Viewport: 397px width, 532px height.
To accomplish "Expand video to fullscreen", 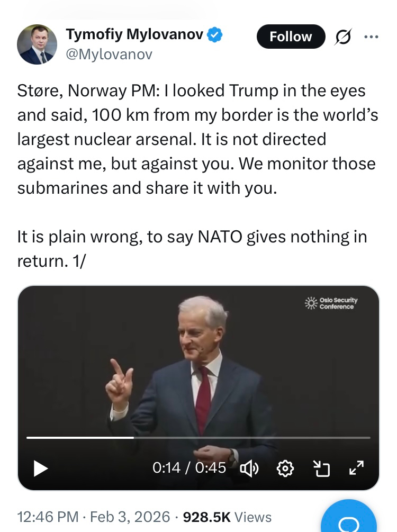I will click(x=356, y=468).
